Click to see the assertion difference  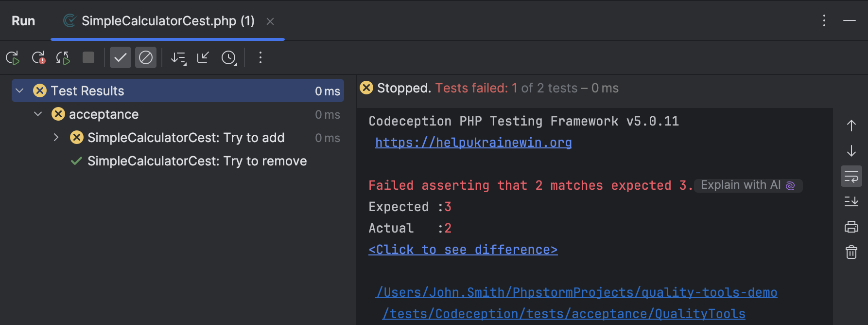[462, 249]
